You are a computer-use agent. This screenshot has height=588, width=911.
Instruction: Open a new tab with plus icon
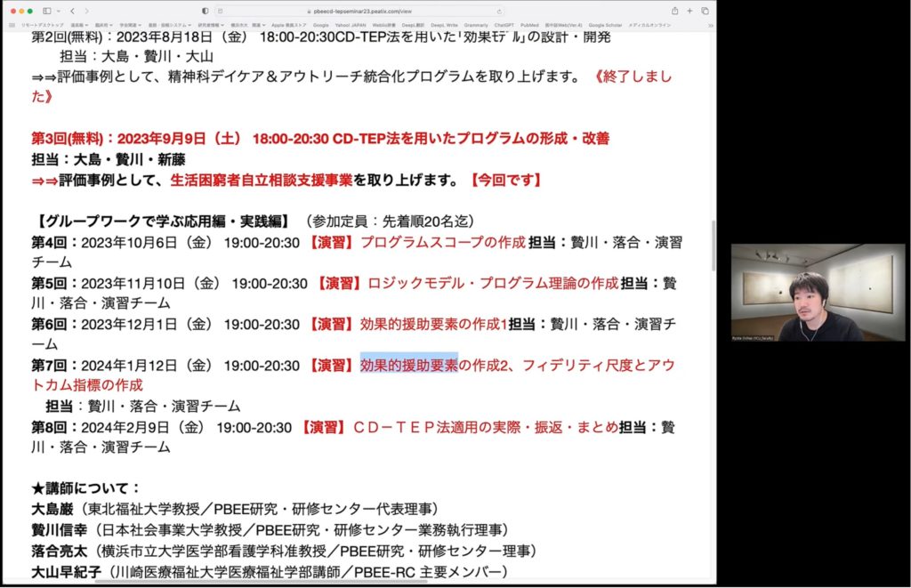(689, 11)
